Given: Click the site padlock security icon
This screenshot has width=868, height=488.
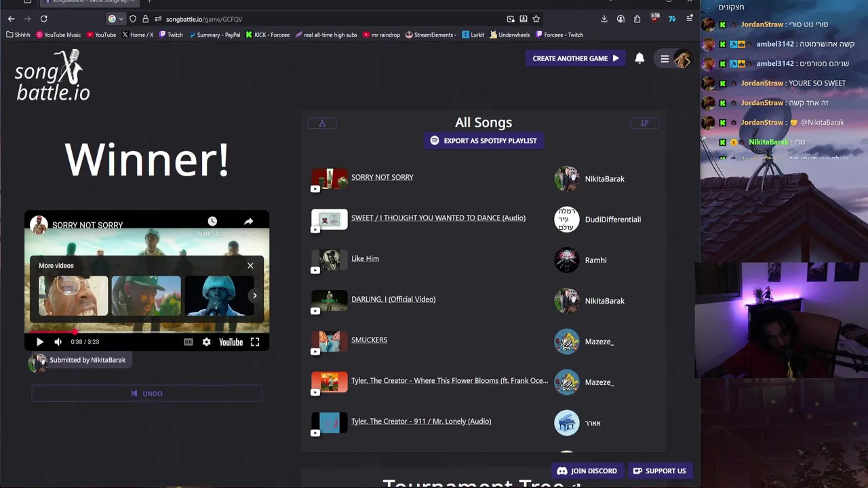Looking at the screenshot, I should [145, 19].
